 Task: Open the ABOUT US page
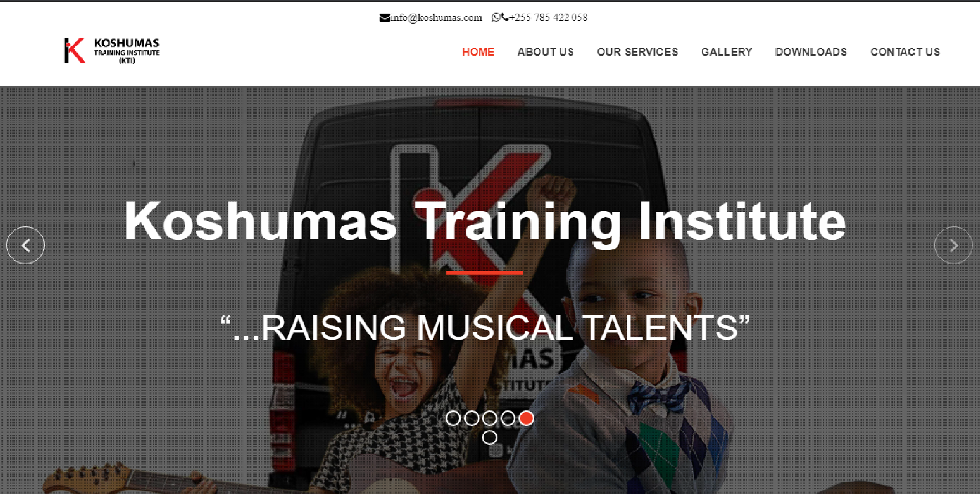545,52
